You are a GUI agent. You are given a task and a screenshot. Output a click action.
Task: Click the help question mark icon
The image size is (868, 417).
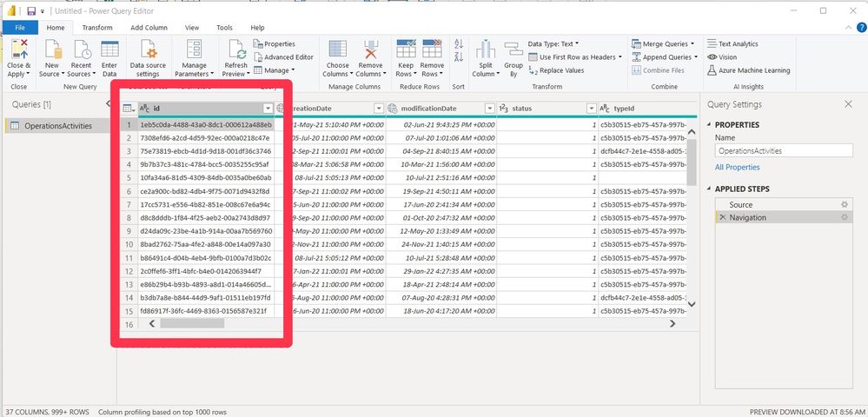click(x=861, y=27)
